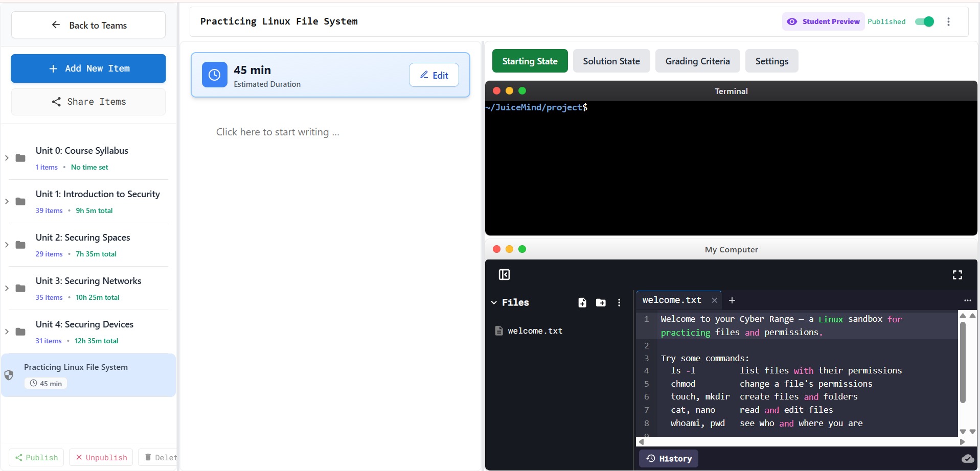The width and height of the screenshot is (980, 471).
Task: Open Unit 2 folder icon
Action: (20, 245)
